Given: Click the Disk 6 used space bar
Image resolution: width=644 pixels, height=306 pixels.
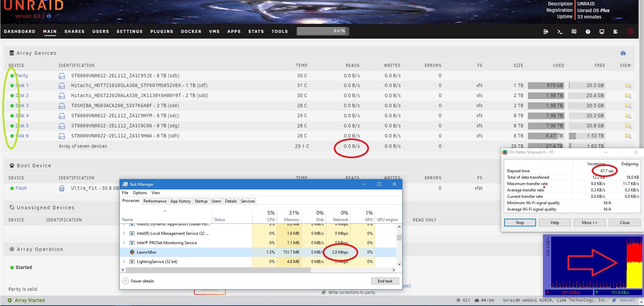Looking at the screenshot, I should (x=546, y=136).
